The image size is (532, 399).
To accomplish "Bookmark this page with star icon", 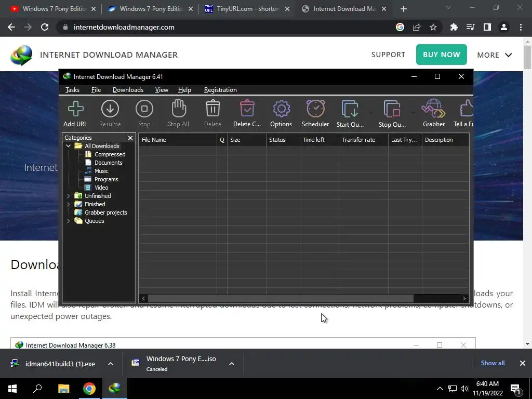I will coord(433,27).
